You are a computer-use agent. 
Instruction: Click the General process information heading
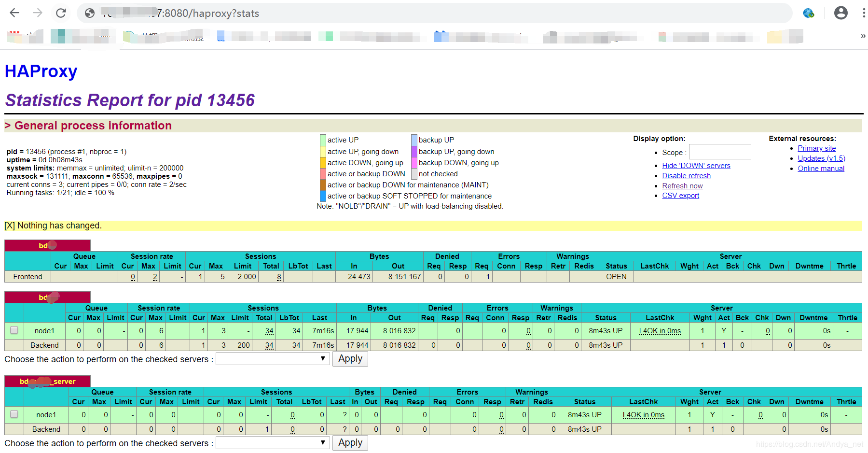(93, 126)
